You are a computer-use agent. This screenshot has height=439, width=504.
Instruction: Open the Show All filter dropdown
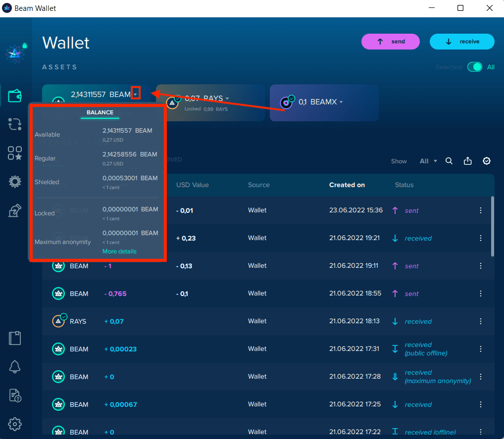pos(428,161)
